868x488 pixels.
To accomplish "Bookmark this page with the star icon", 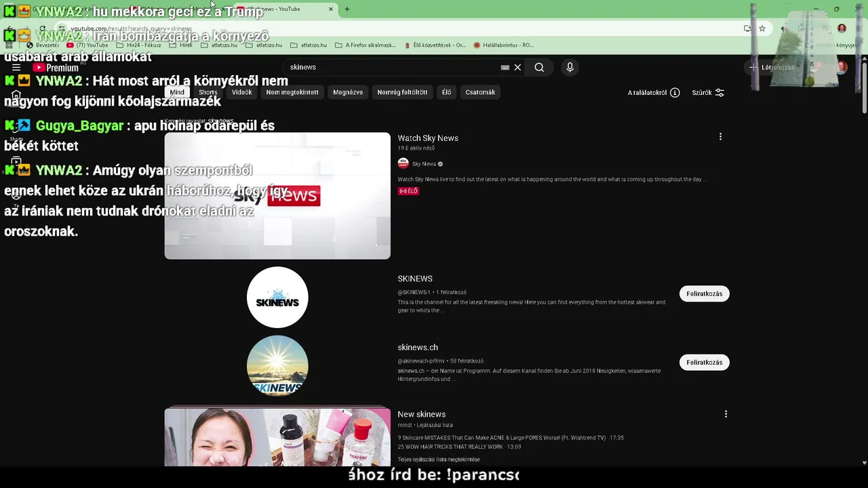I will pos(762,28).
